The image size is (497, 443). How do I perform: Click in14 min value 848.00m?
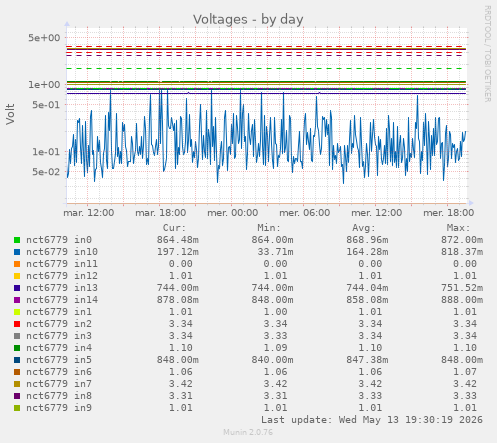(x=272, y=300)
